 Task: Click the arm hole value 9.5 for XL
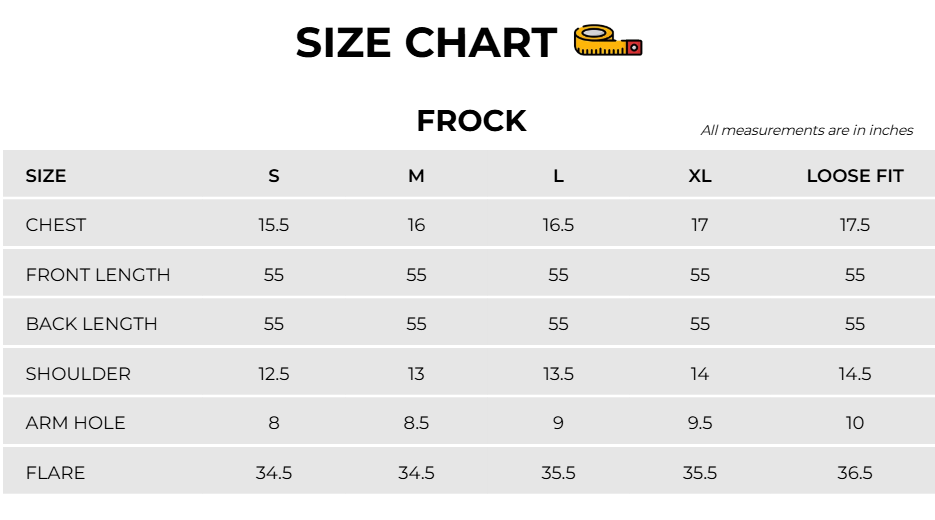(700, 423)
